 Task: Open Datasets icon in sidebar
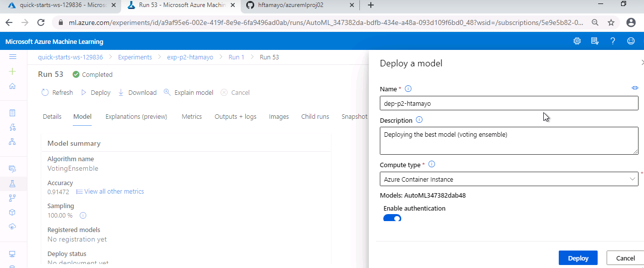click(12, 169)
